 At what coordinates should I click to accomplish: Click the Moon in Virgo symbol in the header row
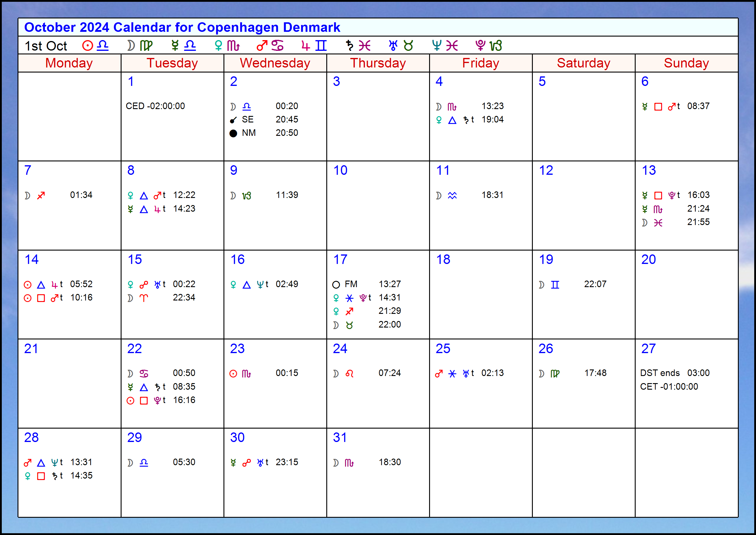(x=140, y=45)
